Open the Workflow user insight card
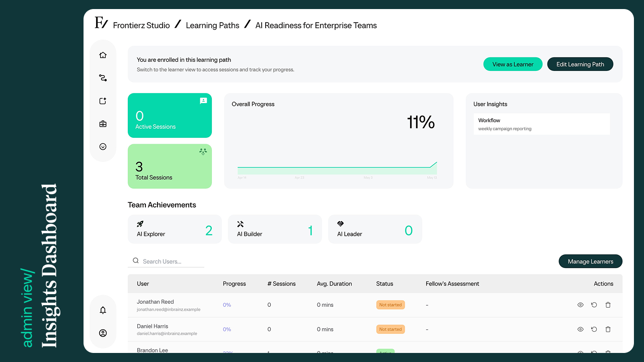 click(541, 124)
